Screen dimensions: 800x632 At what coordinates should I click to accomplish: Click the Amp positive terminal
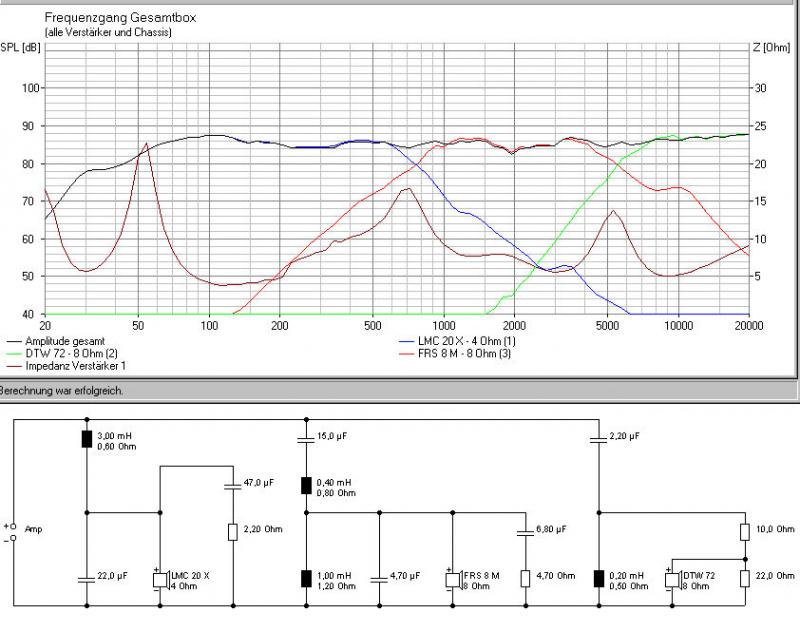(13, 526)
